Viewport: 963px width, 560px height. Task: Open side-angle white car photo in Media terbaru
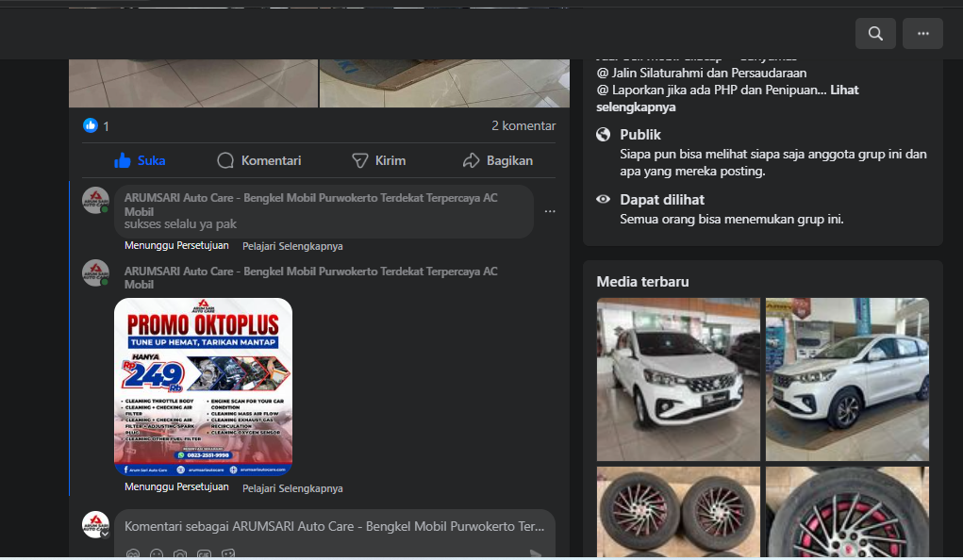[x=847, y=380]
